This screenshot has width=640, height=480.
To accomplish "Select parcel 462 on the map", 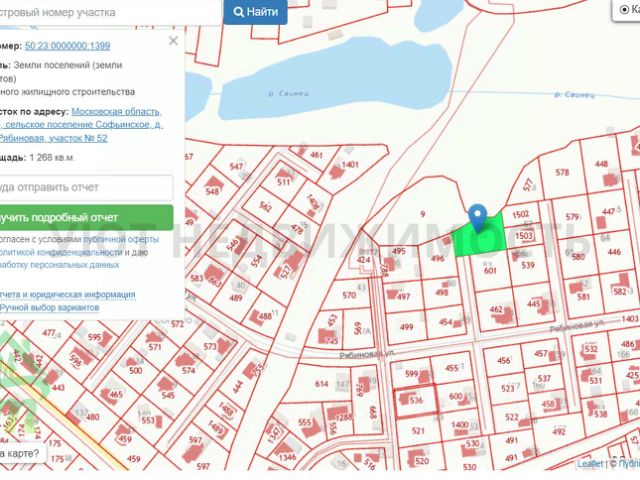I will (x=496, y=309).
